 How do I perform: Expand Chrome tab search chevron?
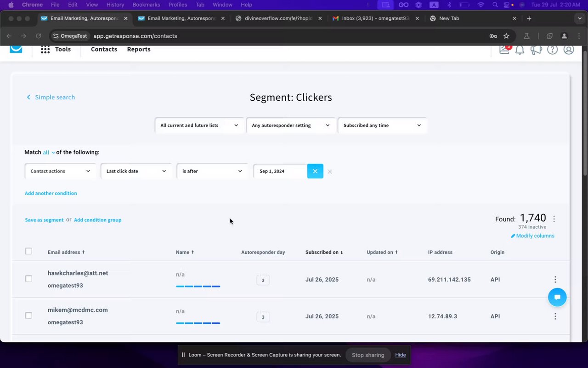pos(579,18)
